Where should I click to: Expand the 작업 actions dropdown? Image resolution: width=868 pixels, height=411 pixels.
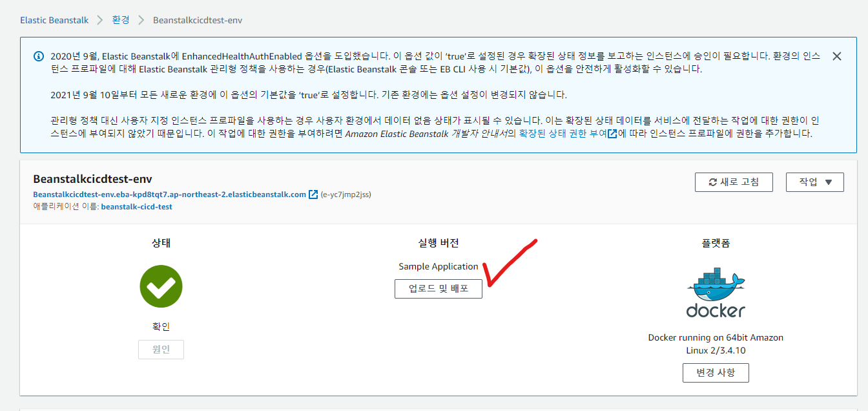pyautogui.click(x=815, y=182)
